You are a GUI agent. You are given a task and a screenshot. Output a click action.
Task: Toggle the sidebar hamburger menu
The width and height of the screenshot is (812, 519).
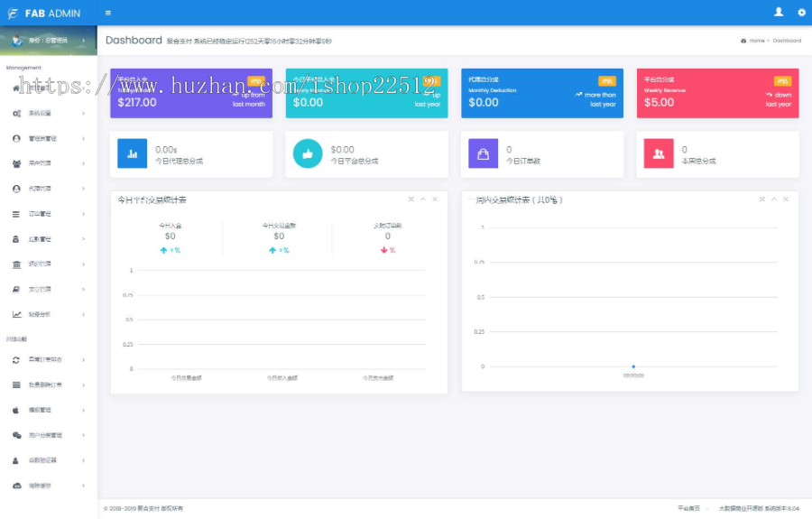pyautogui.click(x=108, y=13)
